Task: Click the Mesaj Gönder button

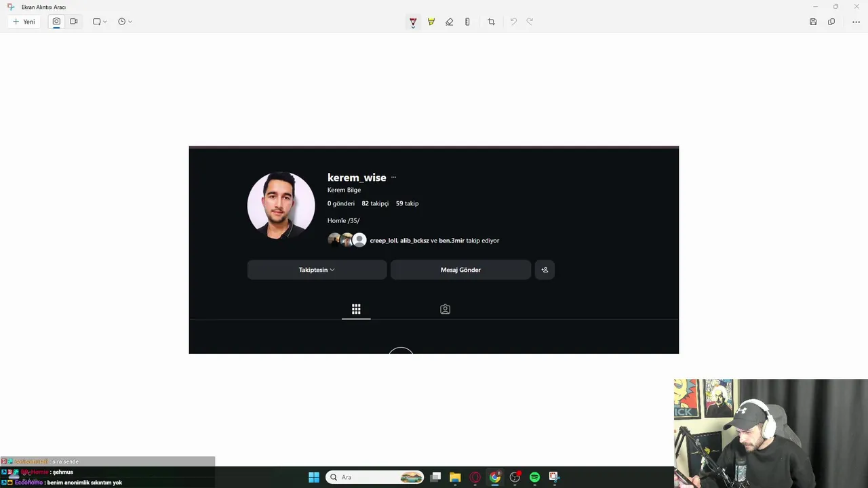Action: coord(460,270)
